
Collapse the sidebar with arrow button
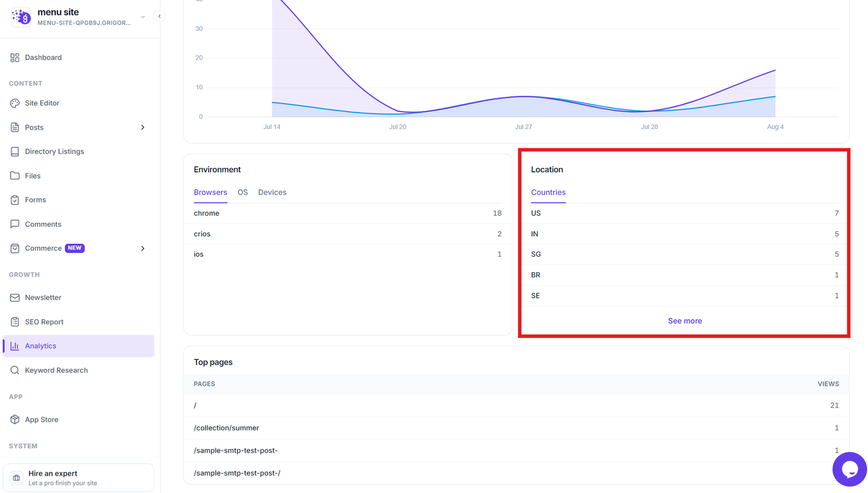pos(159,17)
